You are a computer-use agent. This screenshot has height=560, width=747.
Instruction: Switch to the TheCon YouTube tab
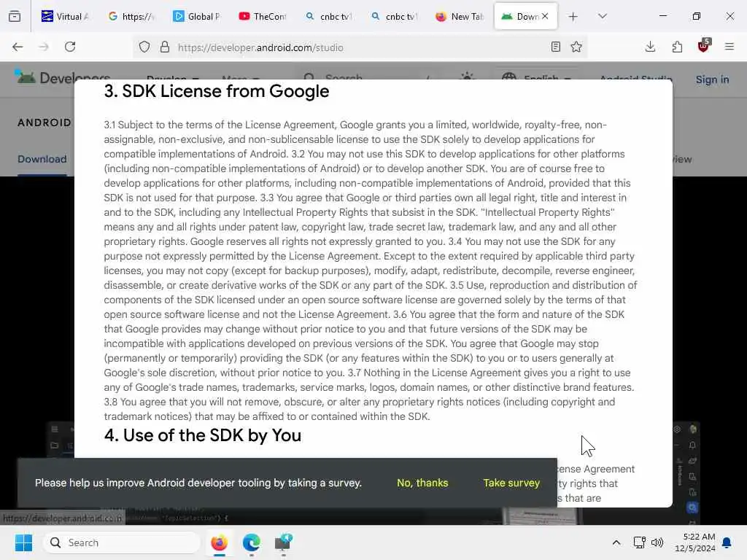262,17
